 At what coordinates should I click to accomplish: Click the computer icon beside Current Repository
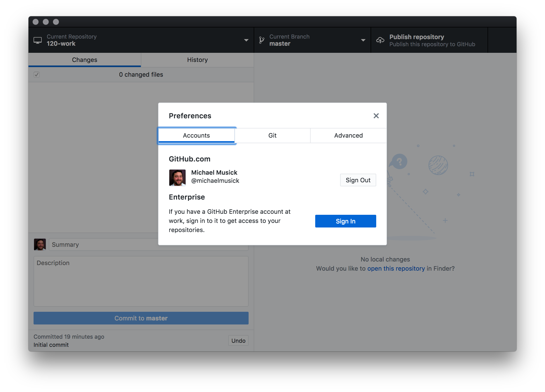(x=38, y=40)
